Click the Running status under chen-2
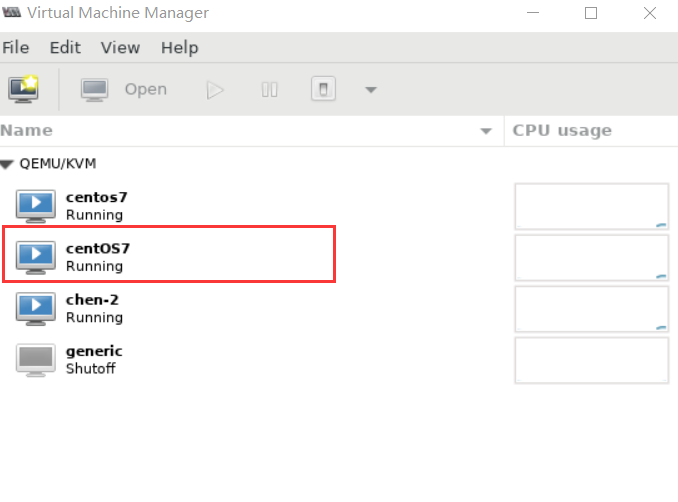 pyautogui.click(x=94, y=317)
